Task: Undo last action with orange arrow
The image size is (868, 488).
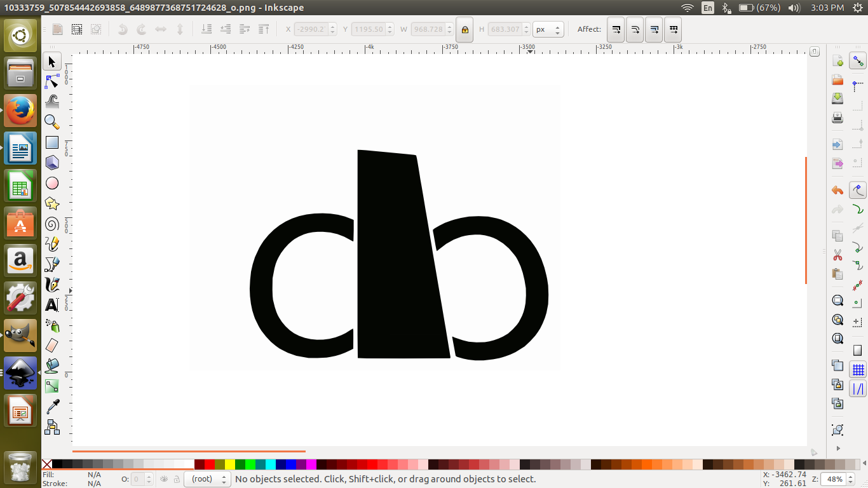Action: [x=837, y=190]
